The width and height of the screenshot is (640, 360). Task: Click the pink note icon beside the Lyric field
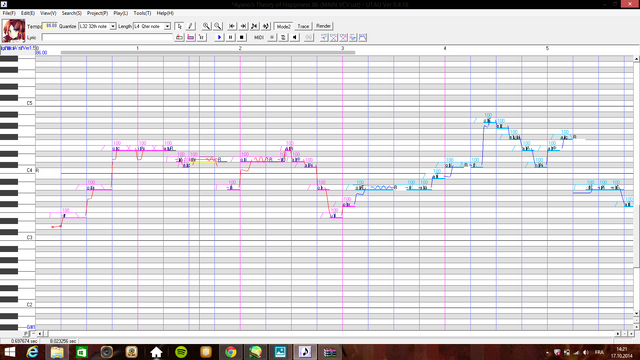[x=191, y=38]
